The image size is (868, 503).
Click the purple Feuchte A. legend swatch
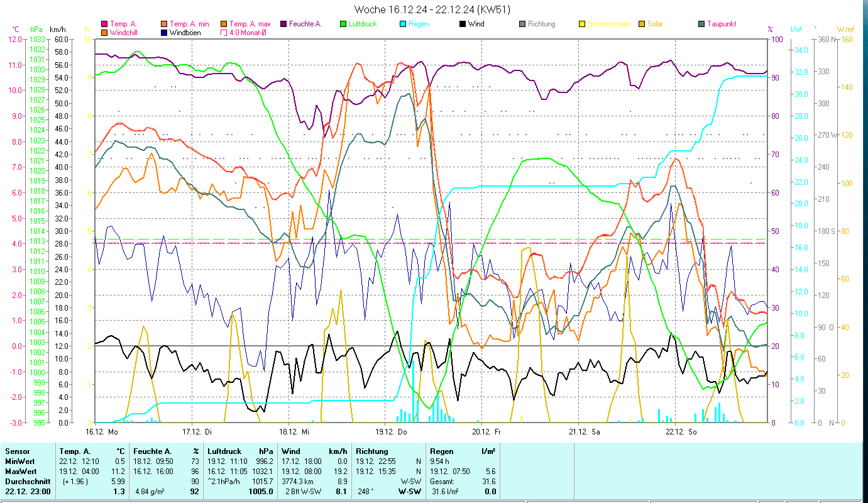pos(283,24)
